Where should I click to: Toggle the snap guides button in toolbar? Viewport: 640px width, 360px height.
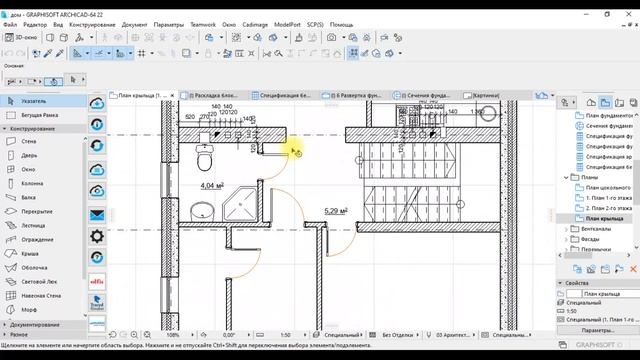coord(98,53)
